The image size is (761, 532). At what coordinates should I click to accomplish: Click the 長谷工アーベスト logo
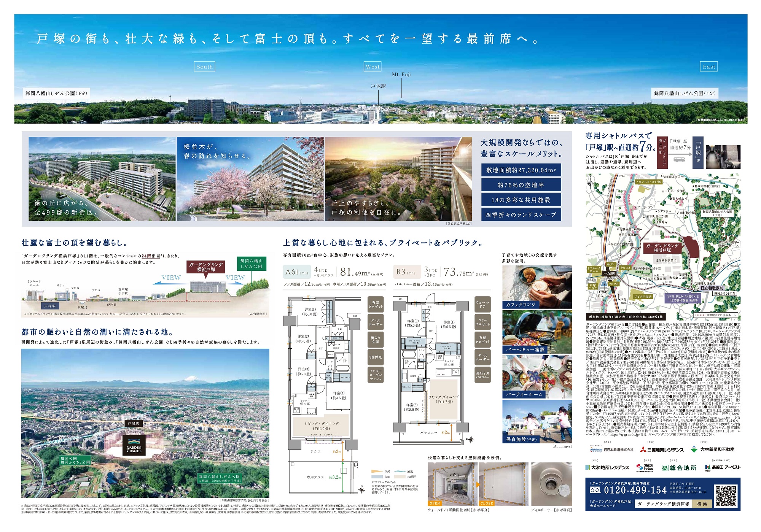pos(723,467)
